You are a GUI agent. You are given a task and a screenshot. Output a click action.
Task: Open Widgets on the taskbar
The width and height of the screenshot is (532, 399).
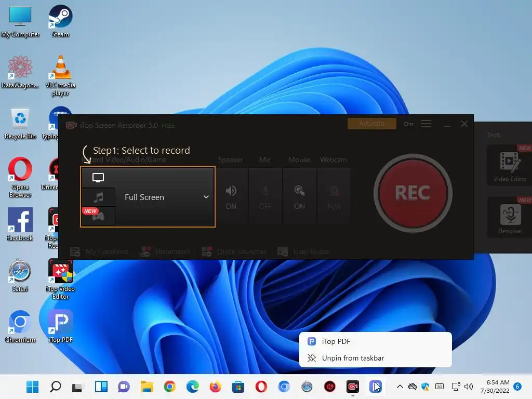(101, 387)
